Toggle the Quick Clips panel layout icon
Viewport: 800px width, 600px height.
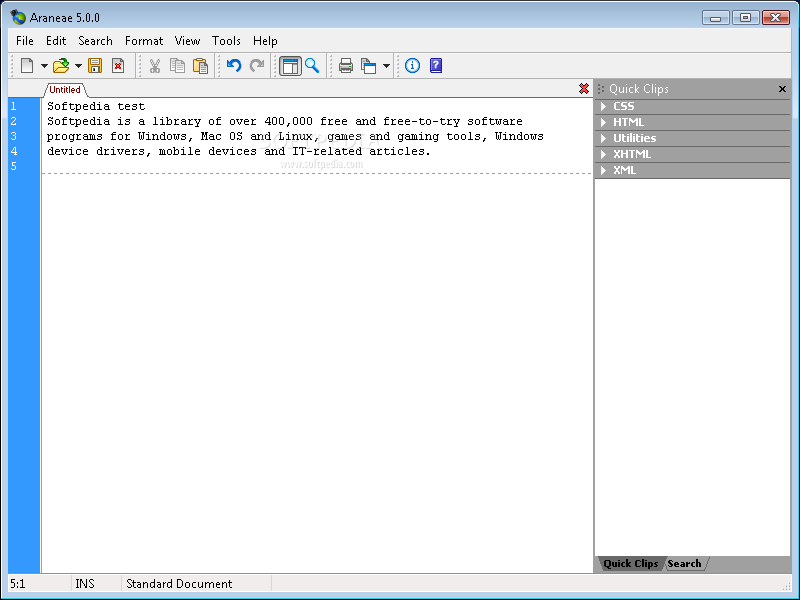pos(290,66)
